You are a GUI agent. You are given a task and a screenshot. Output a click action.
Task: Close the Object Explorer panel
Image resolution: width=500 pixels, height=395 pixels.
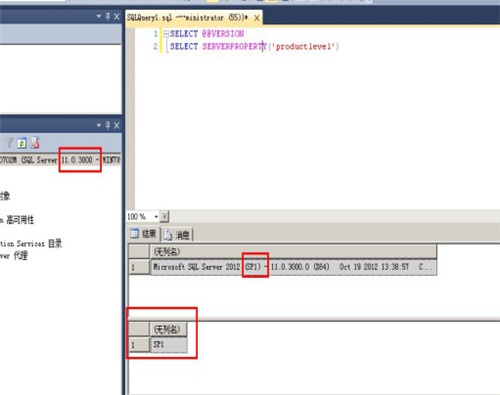(116, 125)
